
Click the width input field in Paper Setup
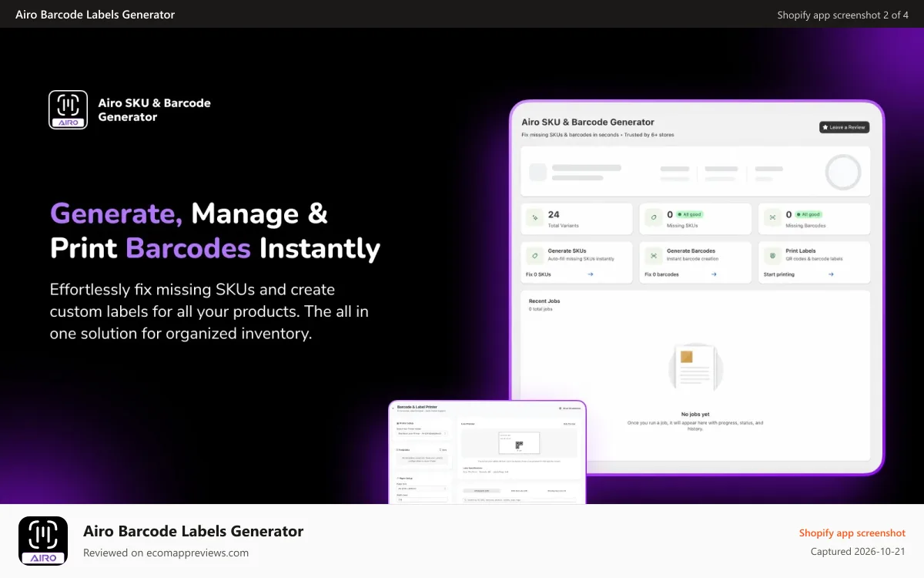[x=422, y=499]
